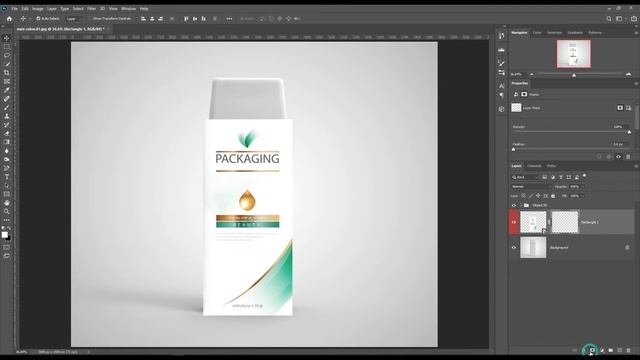Open the Kind filter dropdown
This screenshot has width=640, height=360.
(525, 177)
